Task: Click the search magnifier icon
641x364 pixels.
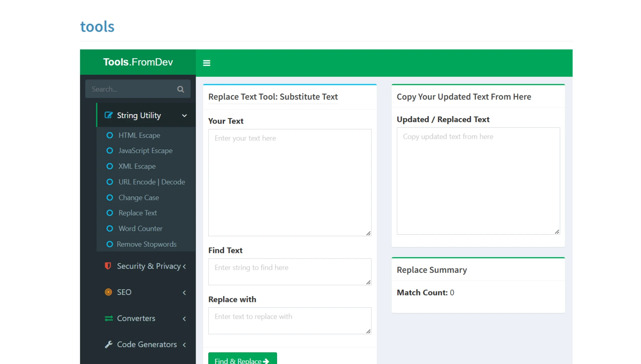Action: pos(180,89)
